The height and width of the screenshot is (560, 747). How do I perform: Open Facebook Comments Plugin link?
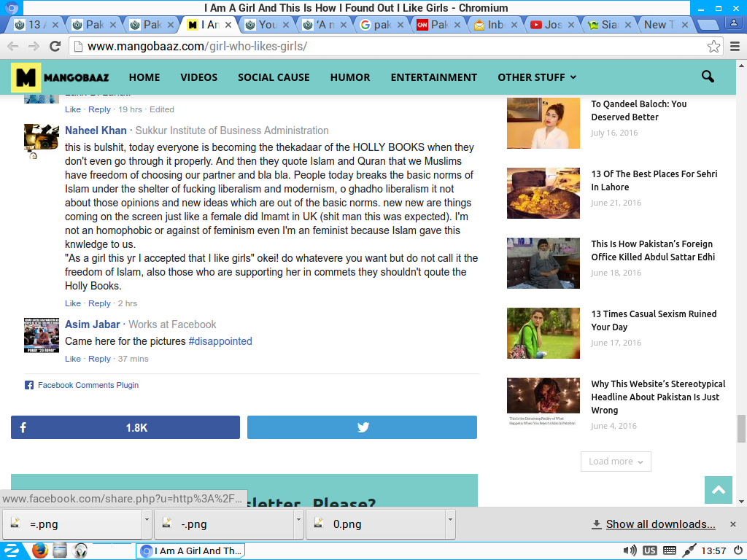tap(88, 385)
